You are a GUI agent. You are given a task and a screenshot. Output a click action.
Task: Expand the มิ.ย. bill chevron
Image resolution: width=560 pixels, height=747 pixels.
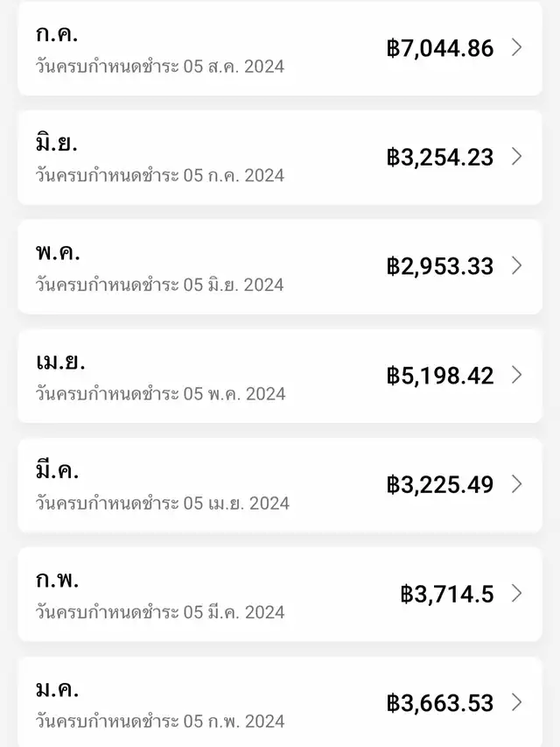click(x=516, y=157)
